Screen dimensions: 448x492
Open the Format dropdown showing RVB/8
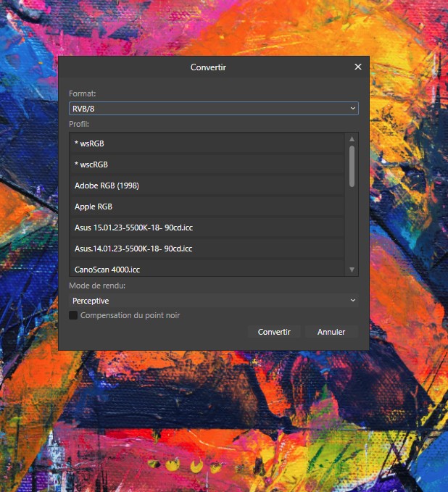[x=213, y=109]
